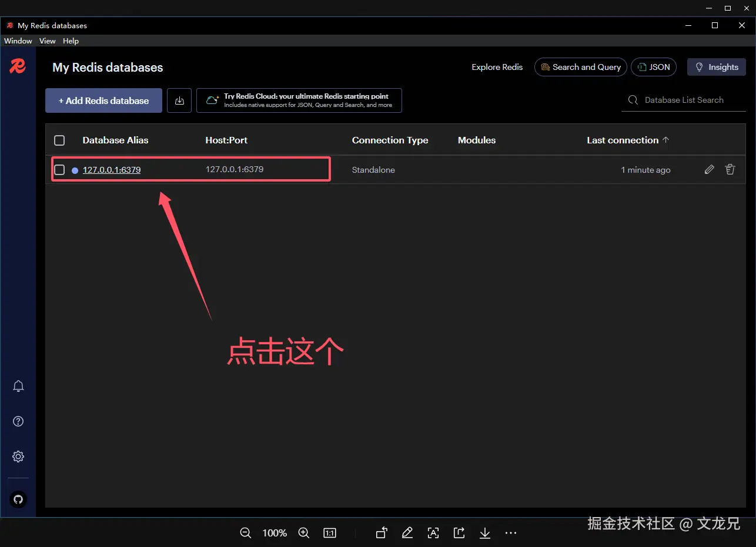This screenshot has width=756, height=547.
Task: Click the search magnifier icon in Database List Search
Action: (633, 100)
